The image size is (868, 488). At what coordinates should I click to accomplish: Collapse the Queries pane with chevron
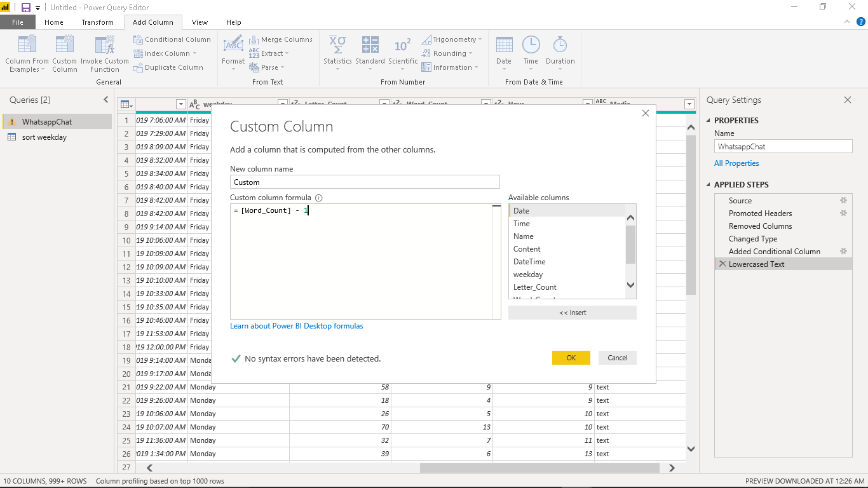pos(106,100)
